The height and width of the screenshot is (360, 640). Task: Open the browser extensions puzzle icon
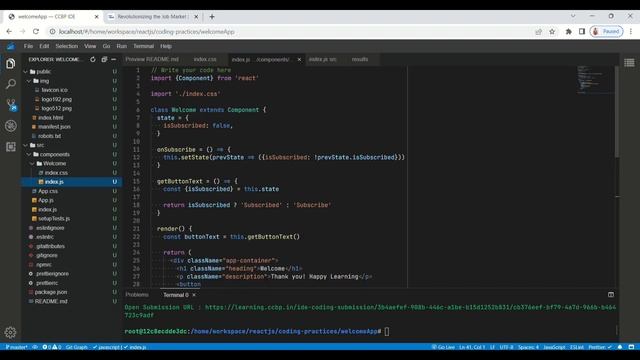coord(569,31)
